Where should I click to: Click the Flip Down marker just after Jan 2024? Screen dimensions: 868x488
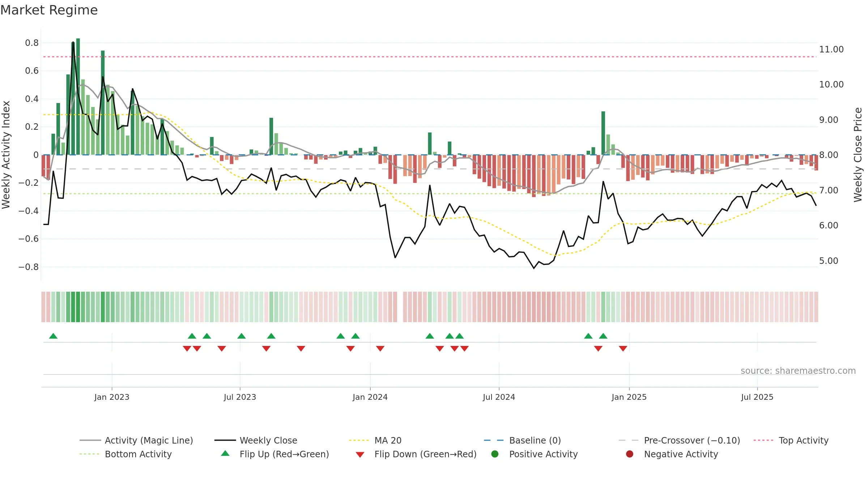380,348
